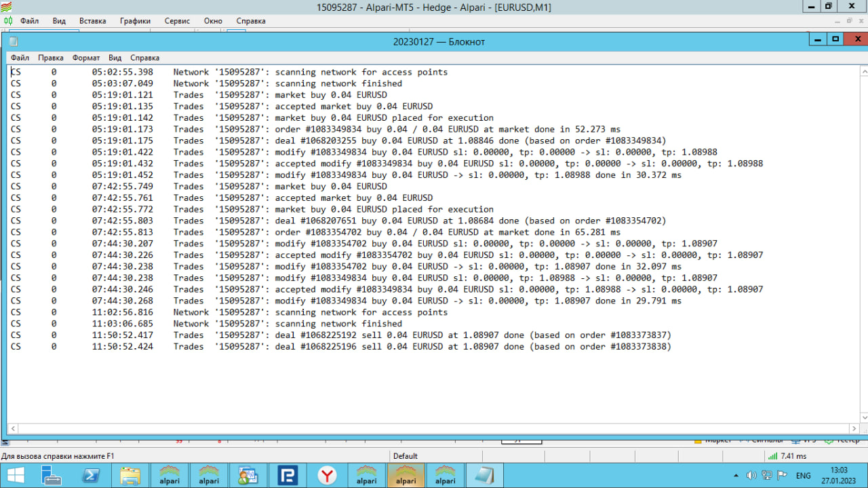Open the Windows Start button
Screen dimensions: 868x488
coord(16,476)
